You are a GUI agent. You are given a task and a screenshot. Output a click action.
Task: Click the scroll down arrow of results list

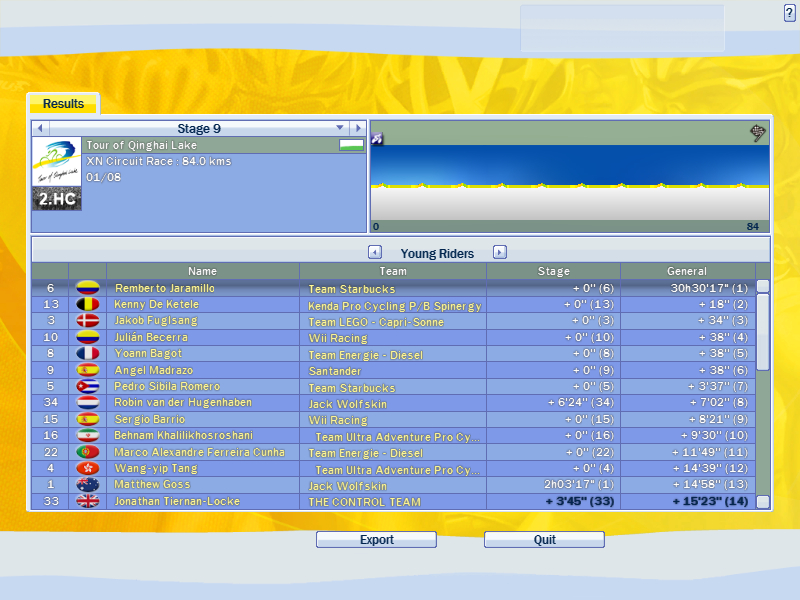click(x=763, y=501)
